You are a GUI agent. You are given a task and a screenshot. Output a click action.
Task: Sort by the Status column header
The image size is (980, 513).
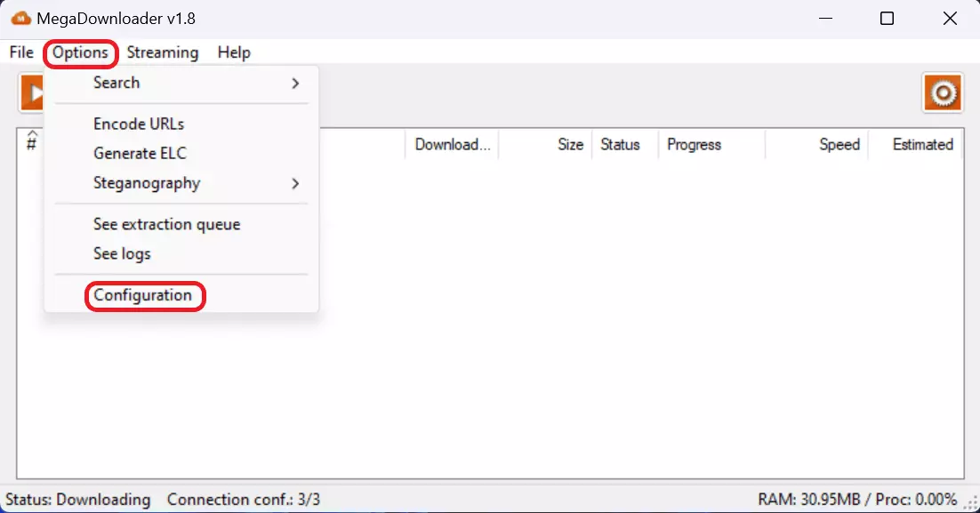625,144
